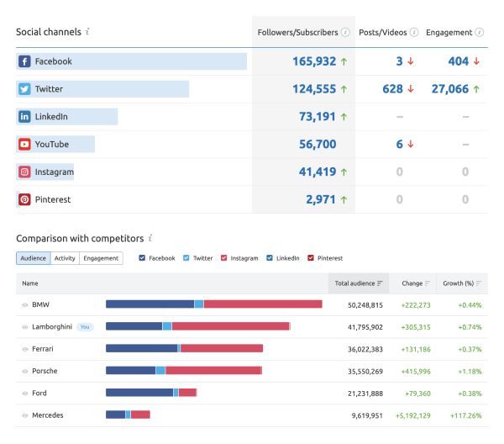Image resolution: width=504 pixels, height=444 pixels.
Task: Click the Engagement column header
Action: (x=449, y=33)
